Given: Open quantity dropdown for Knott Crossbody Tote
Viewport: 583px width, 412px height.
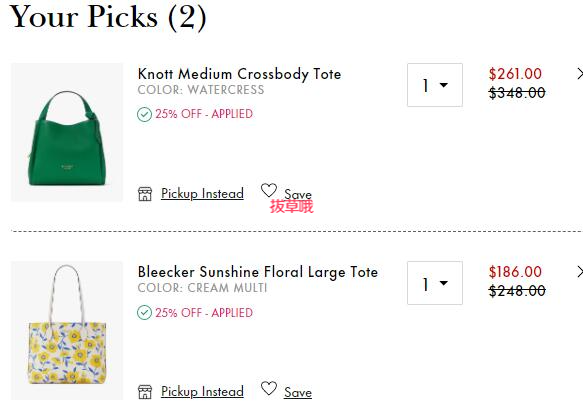Looking at the screenshot, I should click(x=435, y=85).
